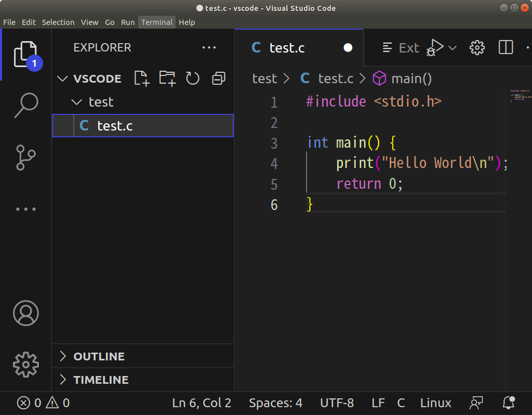The width and height of the screenshot is (532, 415).
Task: Open run/debug options dropdown arrow
Action: tap(453, 48)
